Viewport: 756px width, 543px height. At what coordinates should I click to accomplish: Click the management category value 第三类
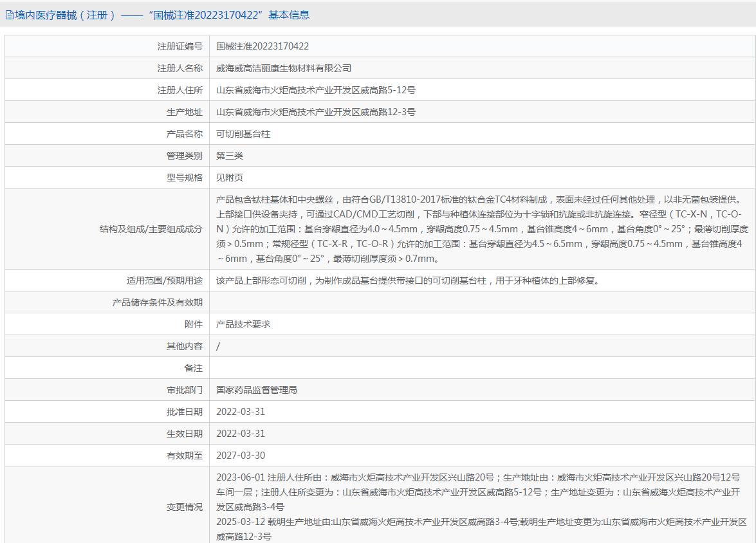(x=230, y=156)
